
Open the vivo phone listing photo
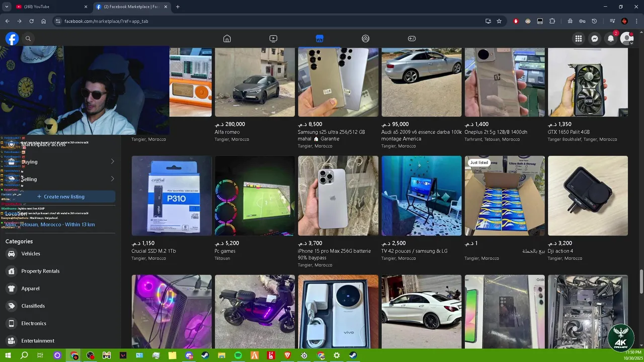tap(338, 311)
